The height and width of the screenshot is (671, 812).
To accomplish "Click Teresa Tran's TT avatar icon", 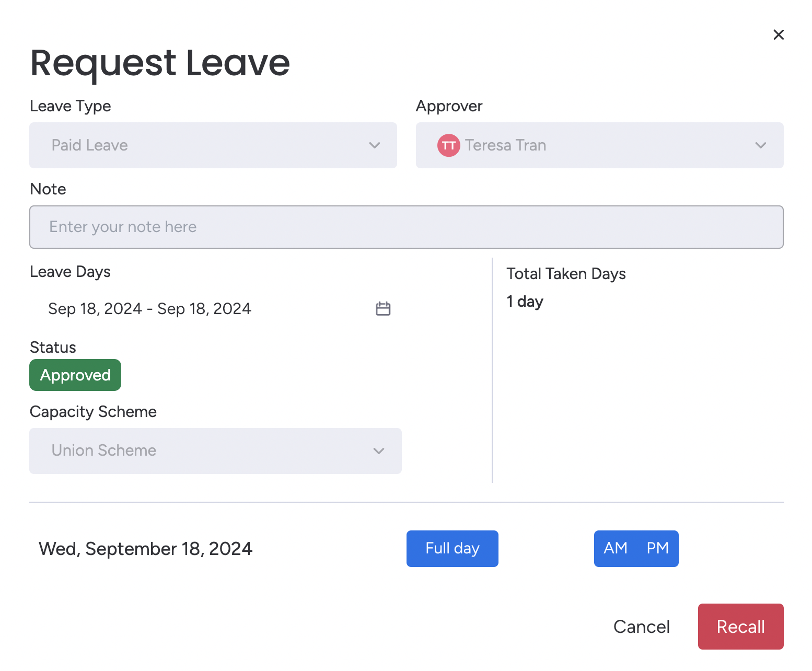I will 448,145.
